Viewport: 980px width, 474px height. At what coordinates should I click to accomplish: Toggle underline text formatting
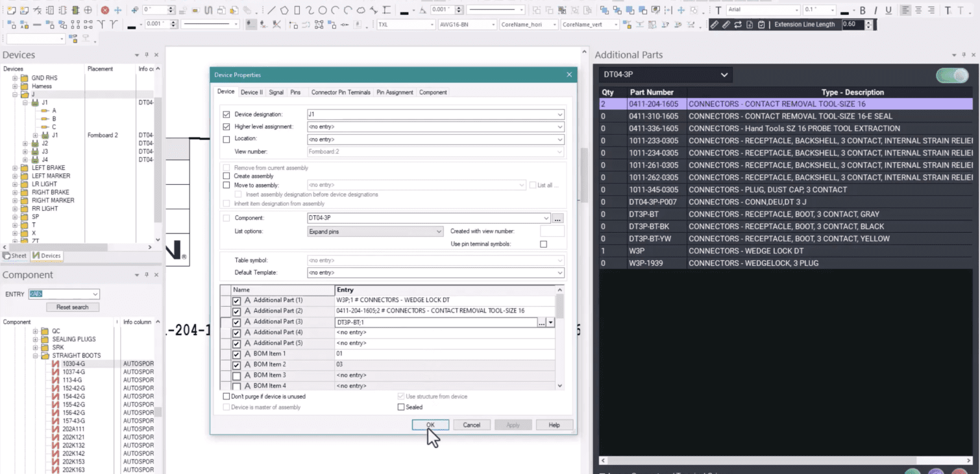[888, 10]
